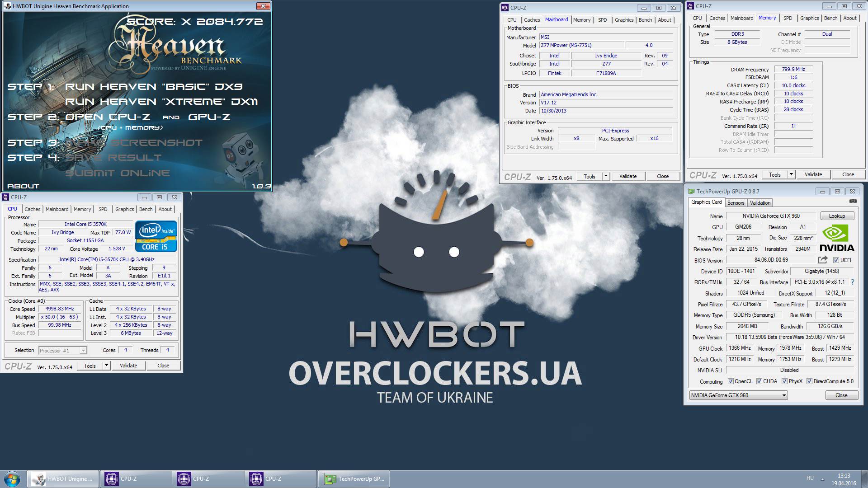Open GPU selector dropdown NVIDIA GeForce GTX 960

[x=738, y=395]
